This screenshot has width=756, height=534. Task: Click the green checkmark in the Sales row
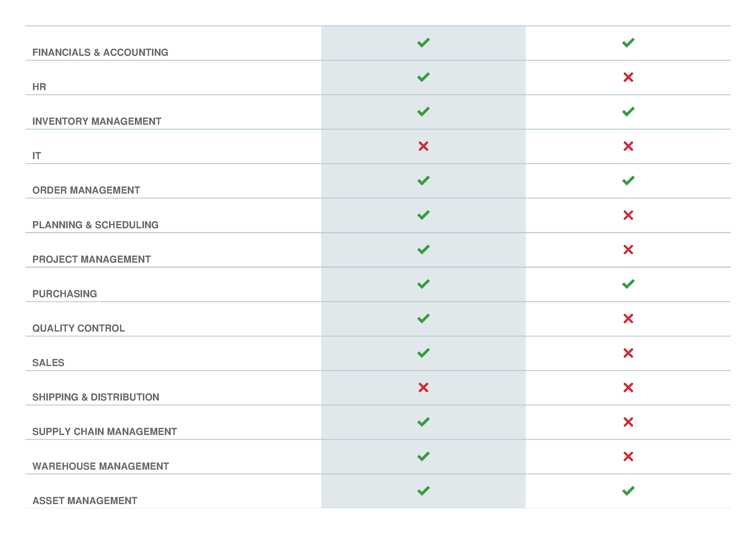point(423,353)
